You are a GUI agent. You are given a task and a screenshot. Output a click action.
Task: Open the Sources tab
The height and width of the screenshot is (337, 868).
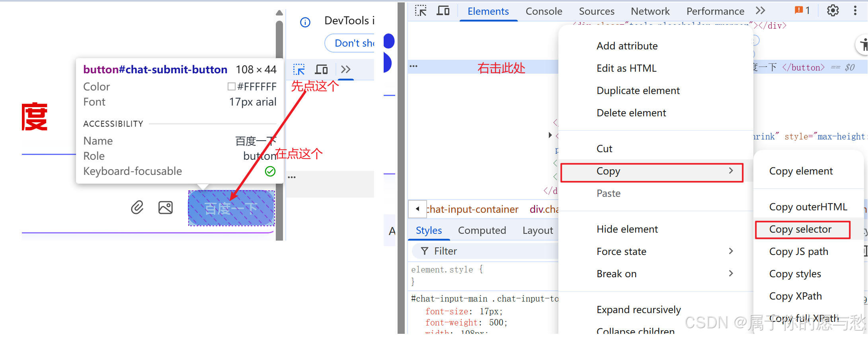(x=597, y=11)
